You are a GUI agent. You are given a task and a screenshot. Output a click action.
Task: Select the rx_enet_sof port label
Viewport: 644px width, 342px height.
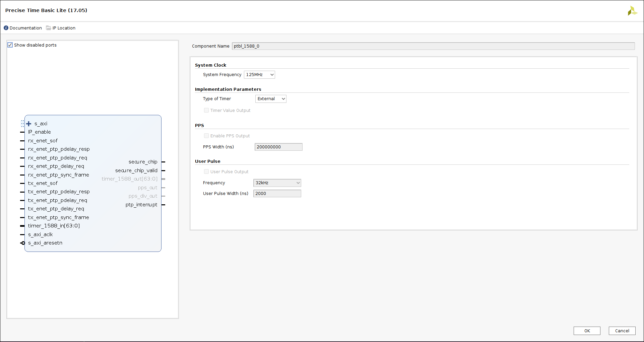(43, 141)
